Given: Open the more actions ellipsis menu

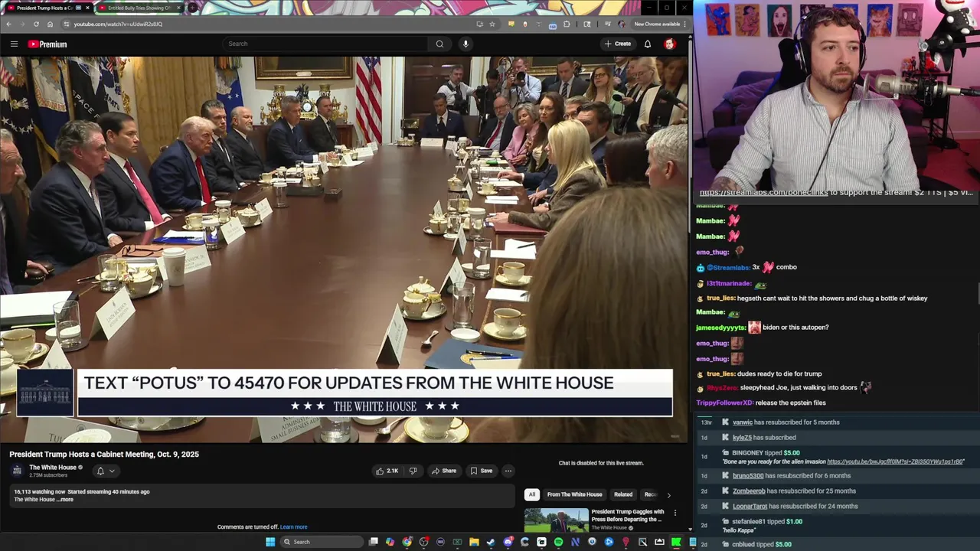Looking at the screenshot, I should coord(508,471).
